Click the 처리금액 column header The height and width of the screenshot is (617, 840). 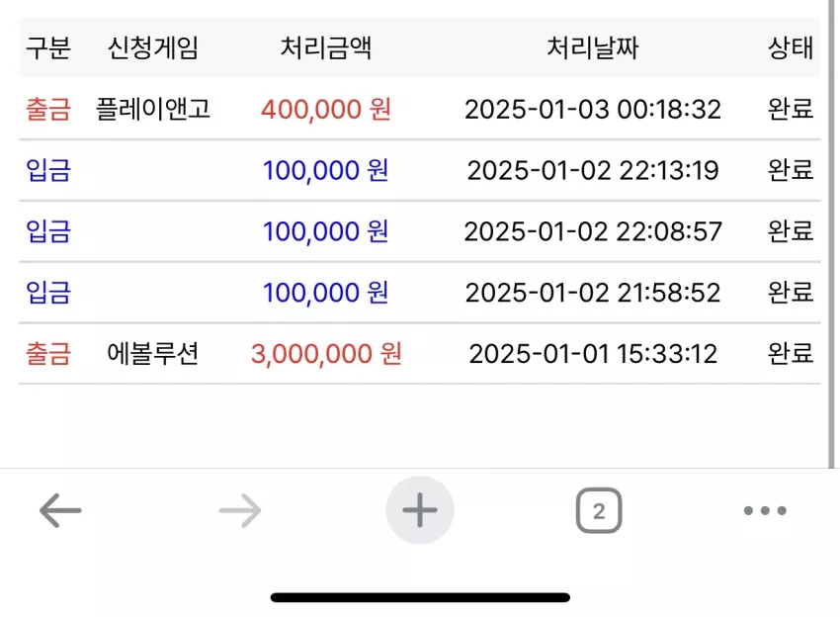(326, 47)
